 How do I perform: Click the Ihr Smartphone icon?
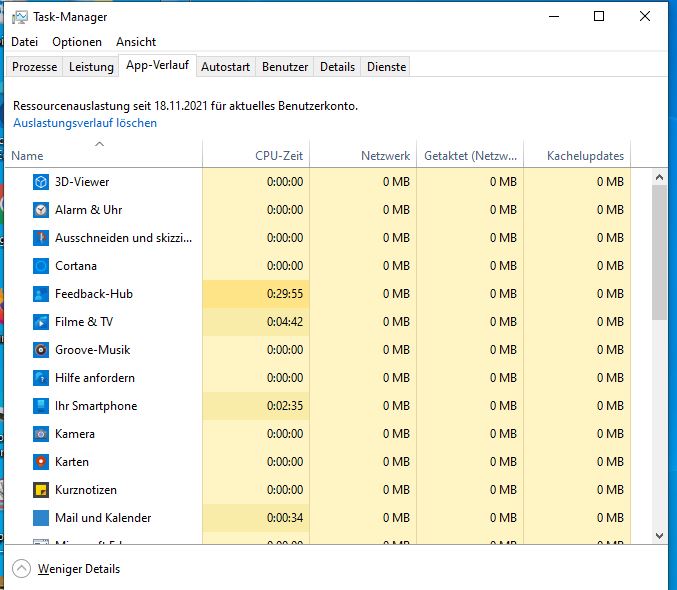click(x=41, y=406)
